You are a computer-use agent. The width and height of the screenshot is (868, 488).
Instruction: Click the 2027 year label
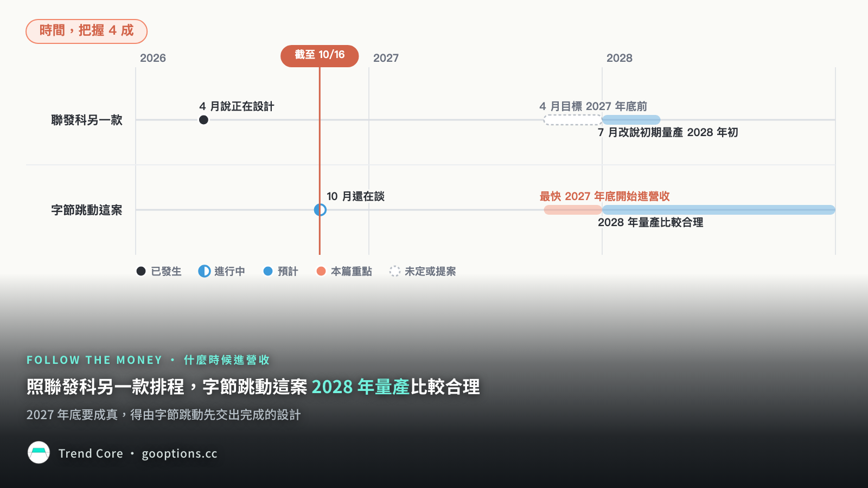tap(386, 58)
